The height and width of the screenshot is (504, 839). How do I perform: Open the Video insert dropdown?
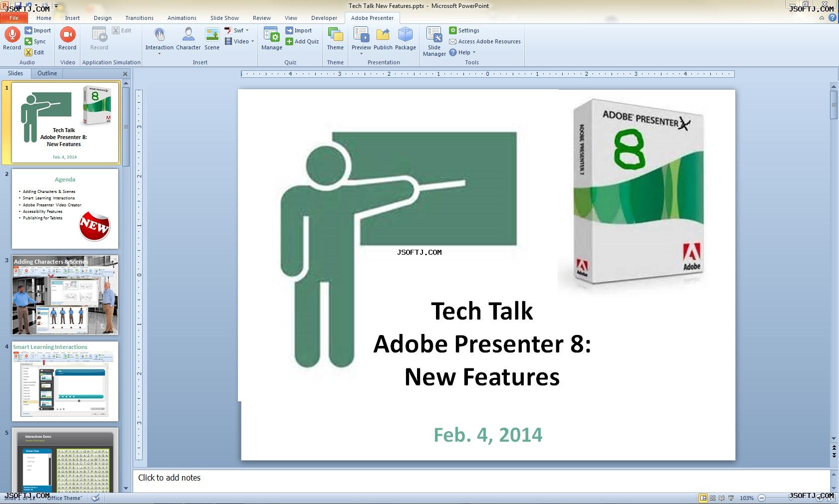(252, 41)
